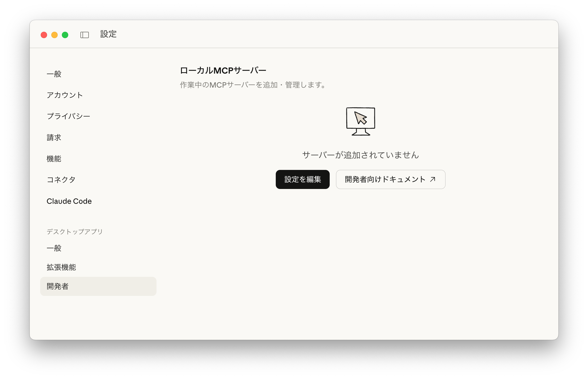Click the 設定 window title
Viewport: 588px width, 379px height.
[108, 34]
